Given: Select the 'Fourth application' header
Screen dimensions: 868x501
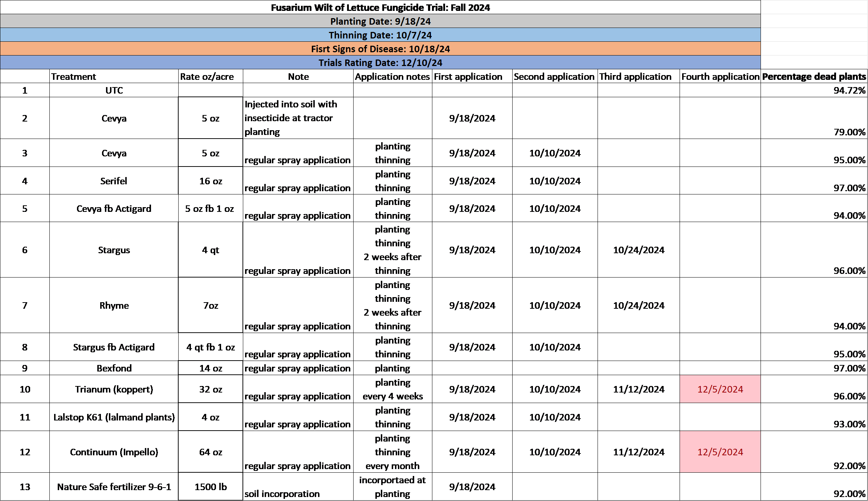Looking at the screenshot, I should 720,76.
